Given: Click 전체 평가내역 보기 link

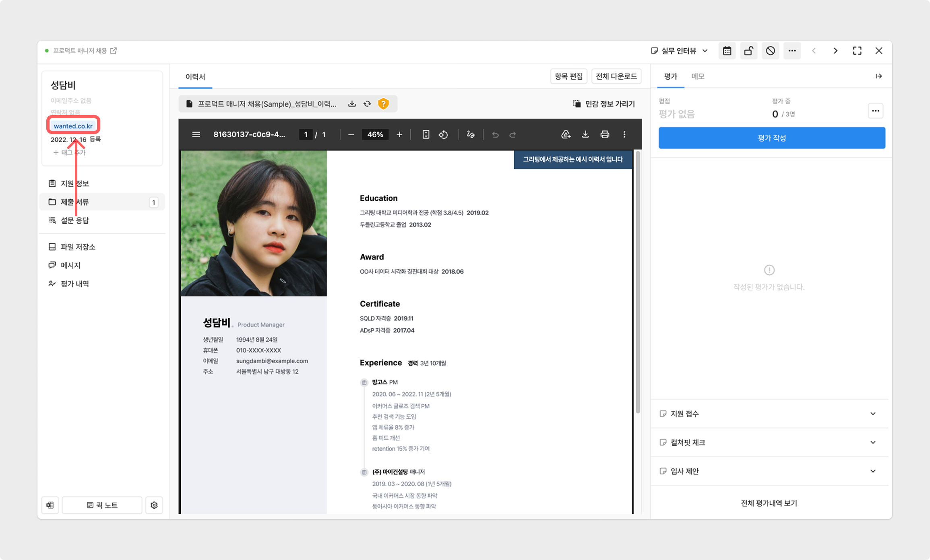Looking at the screenshot, I should point(769,503).
